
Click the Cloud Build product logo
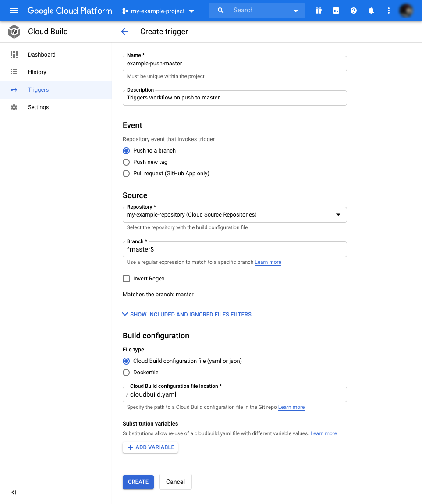coord(14,32)
